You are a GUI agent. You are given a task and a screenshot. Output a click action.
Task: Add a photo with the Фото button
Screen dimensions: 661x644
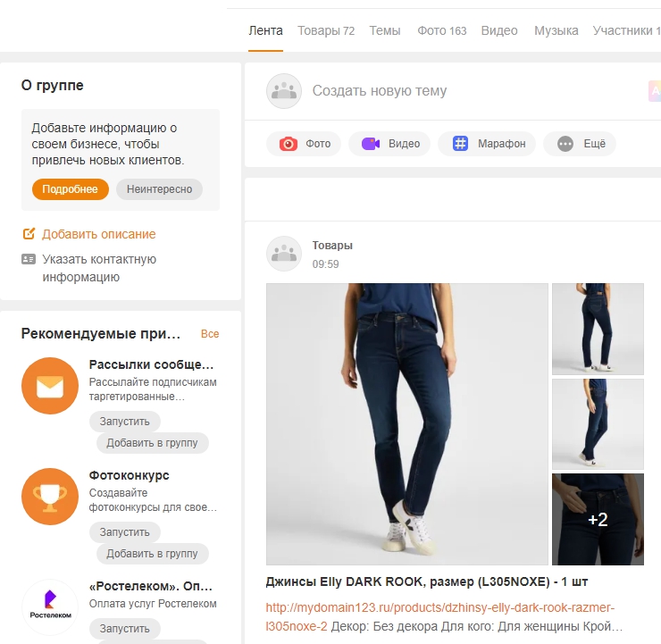pyautogui.click(x=304, y=144)
